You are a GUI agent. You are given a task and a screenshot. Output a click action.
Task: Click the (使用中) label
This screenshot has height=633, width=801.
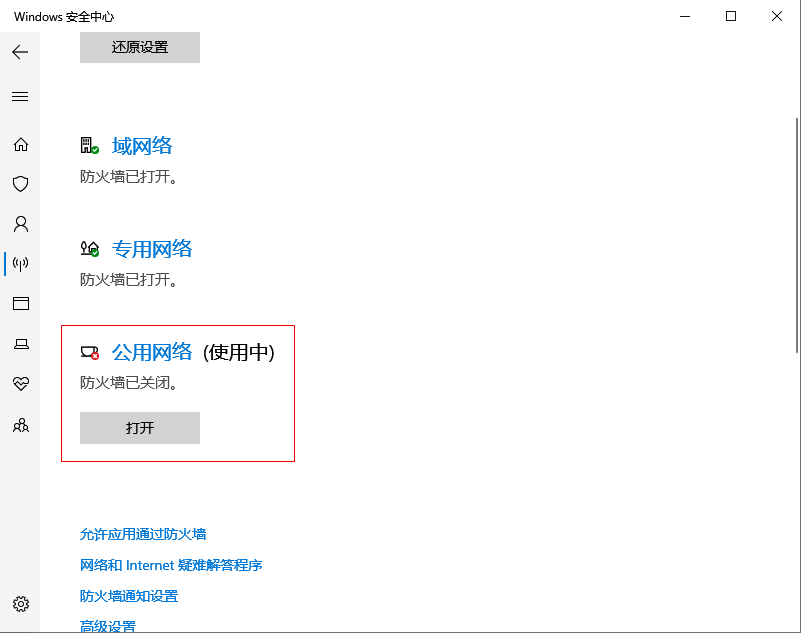tap(239, 353)
